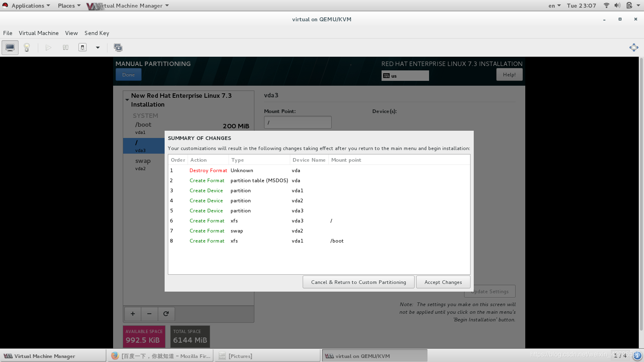This screenshot has height=362, width=644.
Task: Open the Virtual Machine menu
Action: 39,33
